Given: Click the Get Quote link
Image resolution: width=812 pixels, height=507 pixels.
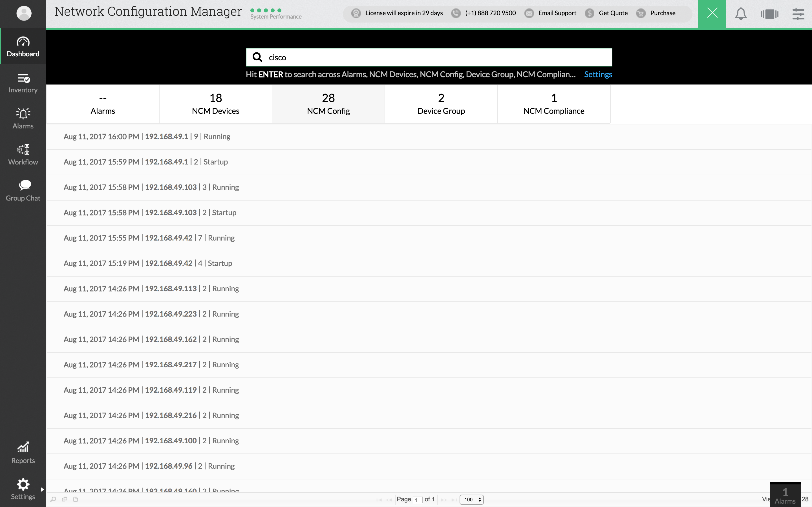Looking at the screenshot, I should [613, 13].
